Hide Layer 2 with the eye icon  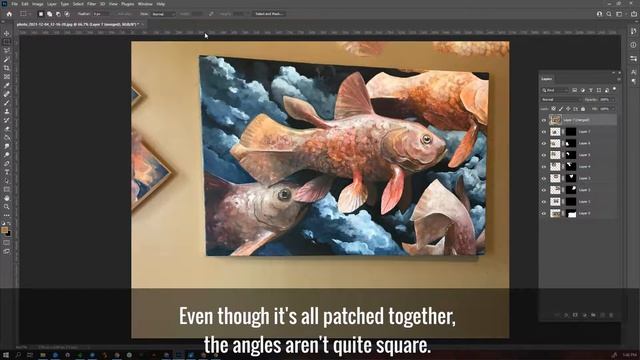(x=544, y=190)
